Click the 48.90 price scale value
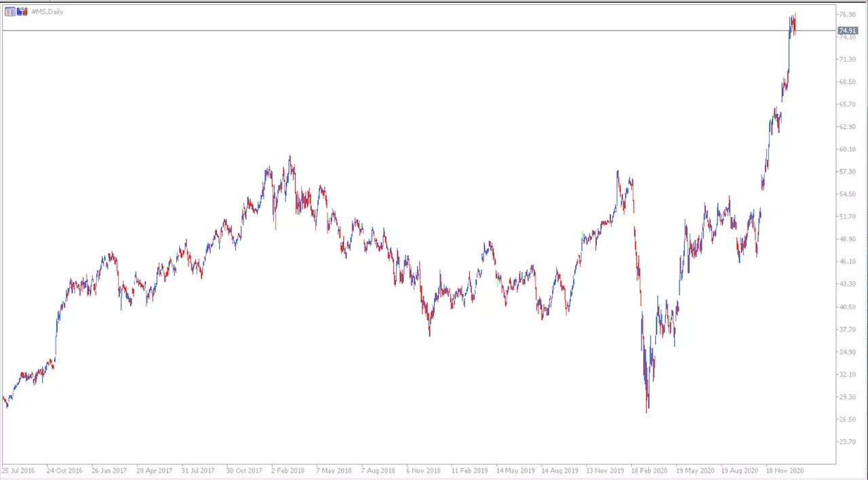868x480 pixels. pyautogui.click(x=846, y=239)
